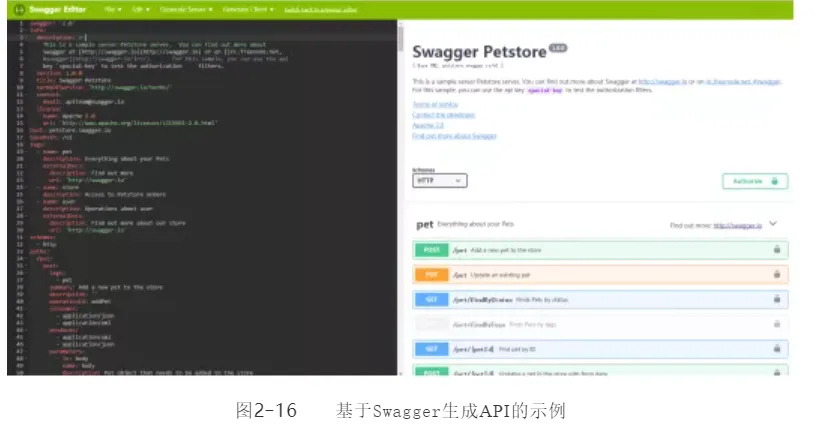Open the Terms of service link

435,104
